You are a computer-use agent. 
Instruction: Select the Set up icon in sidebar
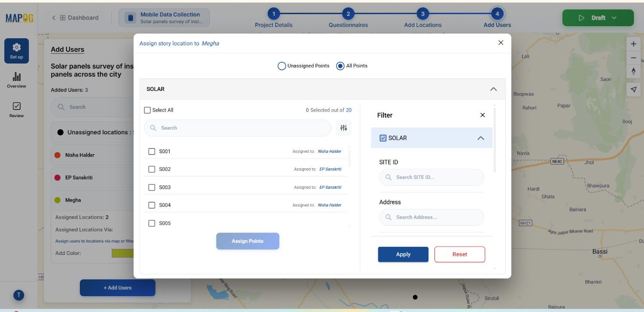(x=16, y=50)
